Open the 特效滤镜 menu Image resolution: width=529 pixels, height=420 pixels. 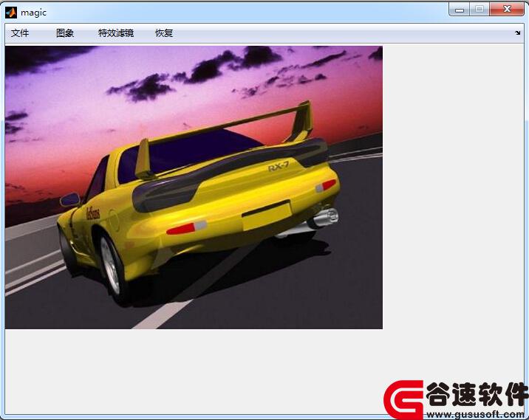[116, 33]
